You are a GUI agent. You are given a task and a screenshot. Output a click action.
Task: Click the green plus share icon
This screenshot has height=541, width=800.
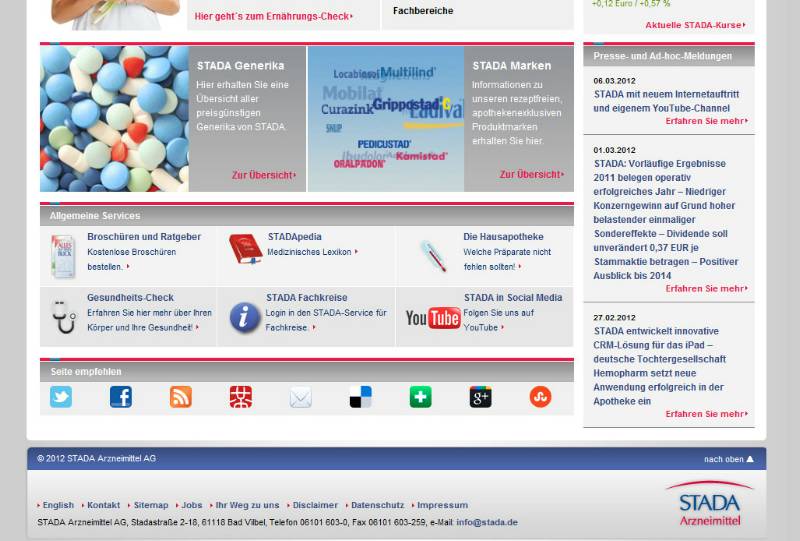click(420, 397)
